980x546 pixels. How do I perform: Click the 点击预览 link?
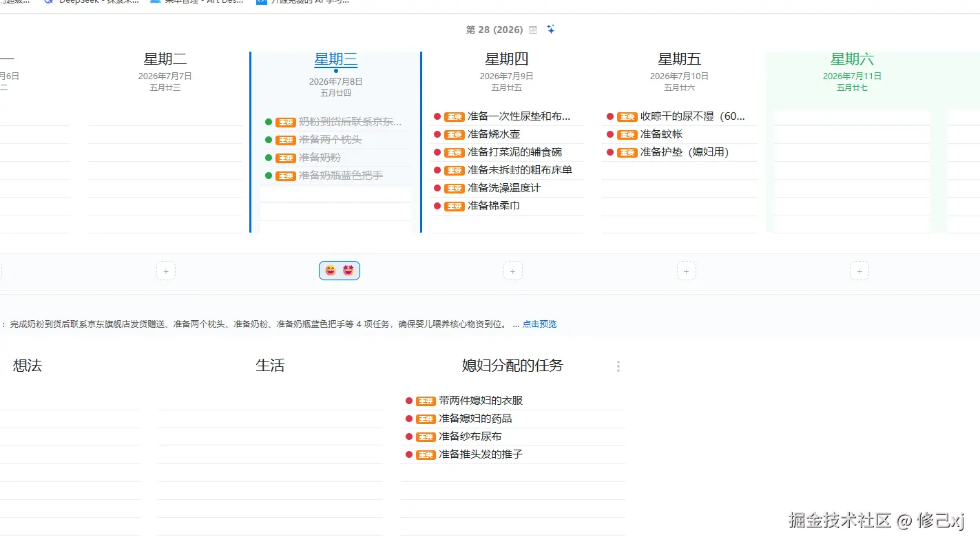pyautogui.click(x=539, y=324)
